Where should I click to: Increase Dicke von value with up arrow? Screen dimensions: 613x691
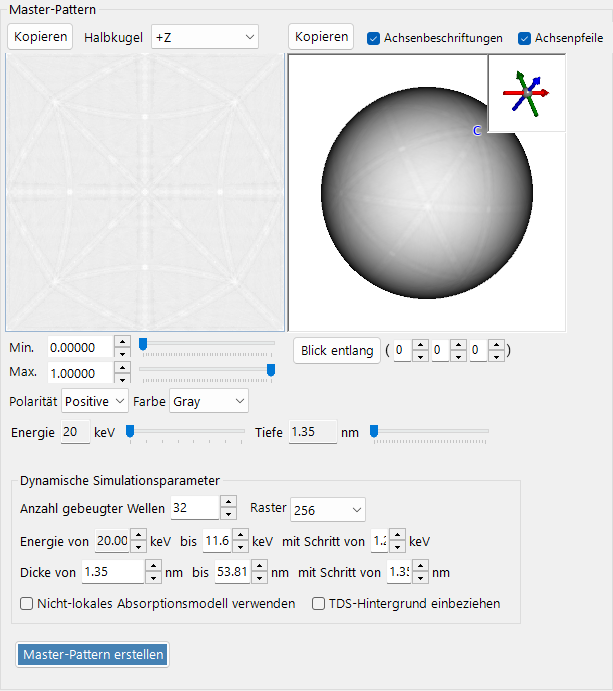(153, 566)
